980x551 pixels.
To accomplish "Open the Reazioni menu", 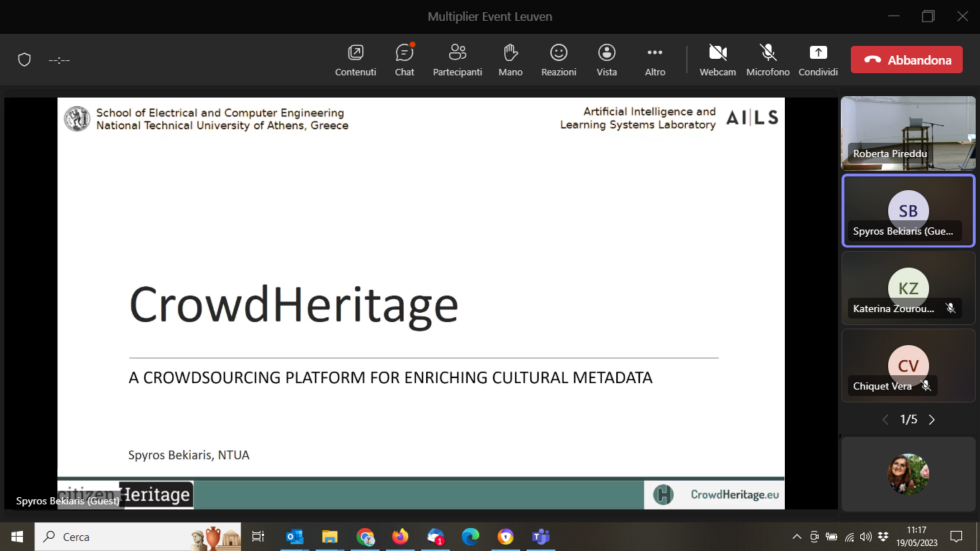I will point(559,60).
